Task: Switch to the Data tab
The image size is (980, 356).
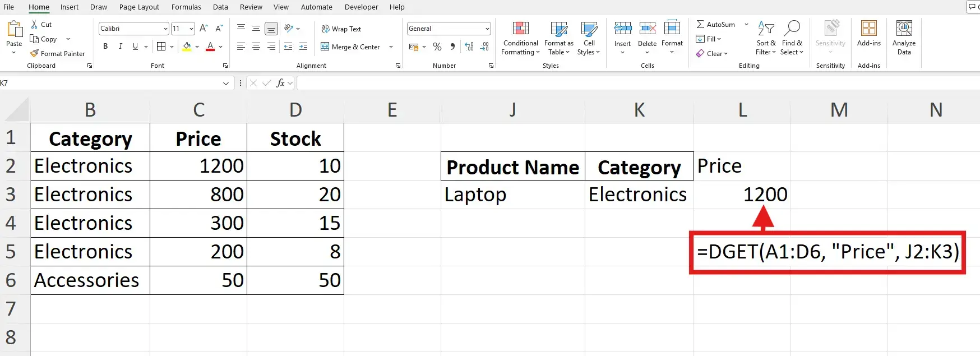Action: 220,7
